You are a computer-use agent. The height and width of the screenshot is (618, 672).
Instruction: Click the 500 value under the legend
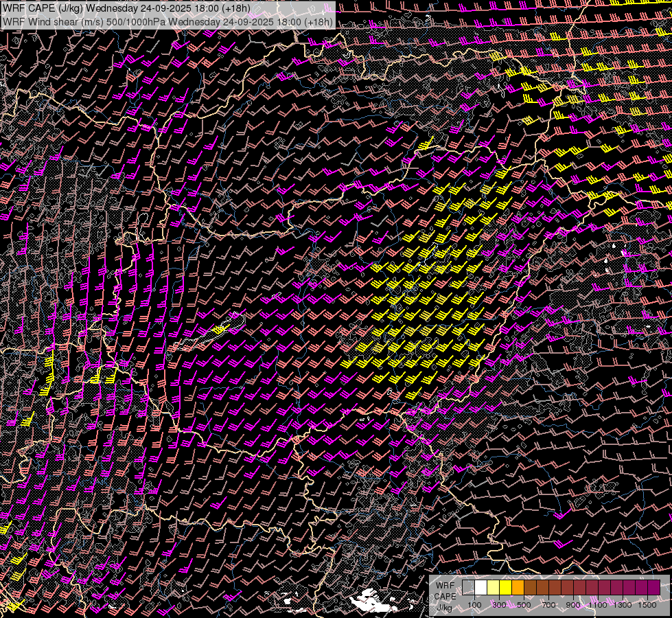[x=524, y=605]
